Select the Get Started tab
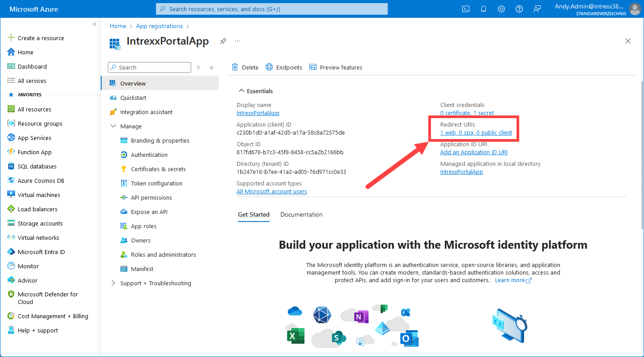 click(x=254, y=215)
